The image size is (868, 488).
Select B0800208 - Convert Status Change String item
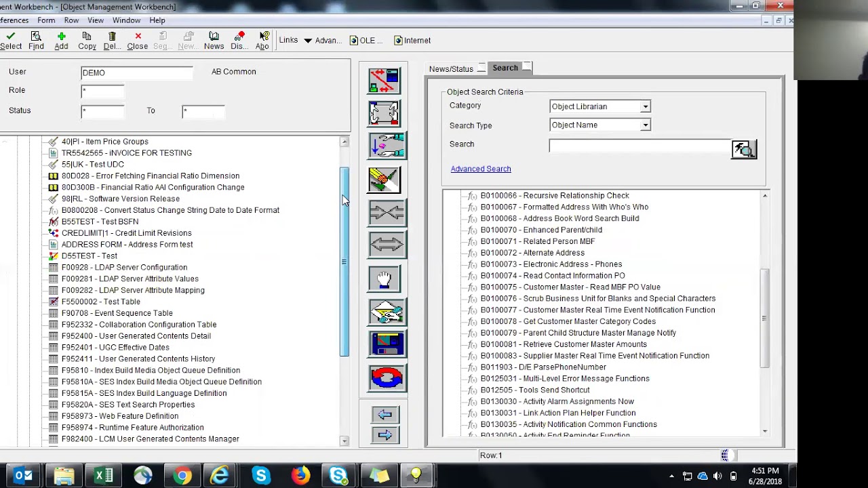pos(170,210)
